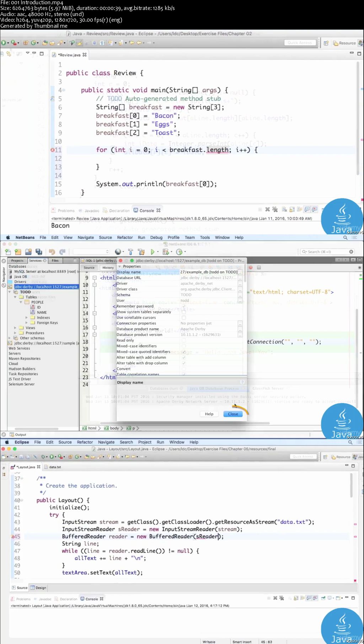
Task: Toggle Alter table with drop column checkbox
Action: pyautogui.click(x=184, y=363)
